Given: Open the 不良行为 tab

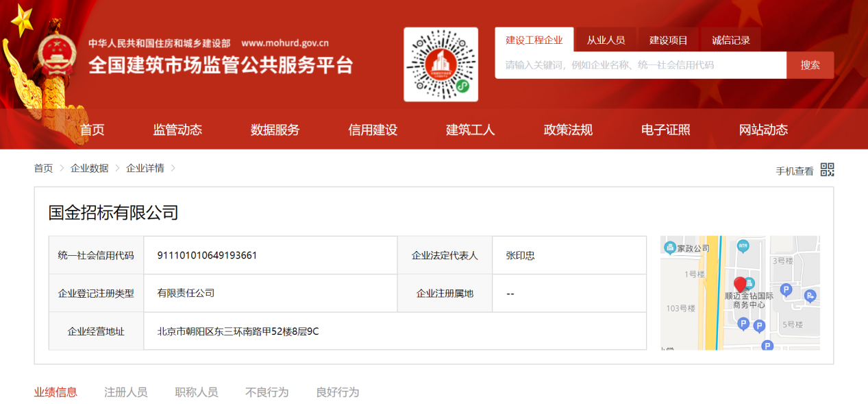Looking at the screenshot, I should pos(266,392).
